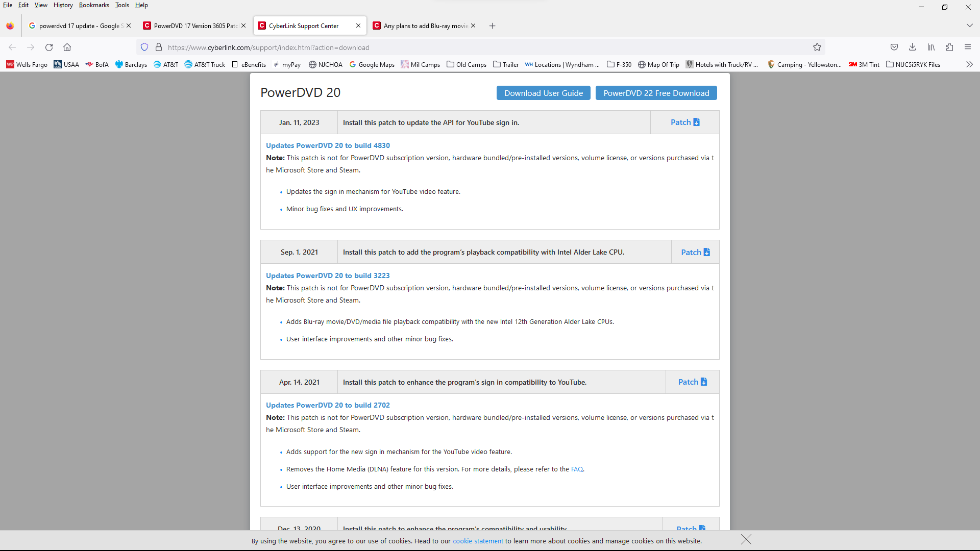980x551 pixels.
Task: Open myPay bookmark
Action: pos(287,65)
